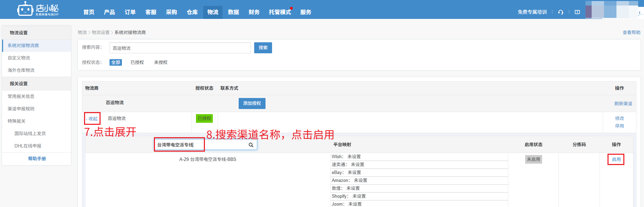644x207 pixels.
Task: Click the magnifier search icon in channel filter
Action: click(x=251, y=145)
